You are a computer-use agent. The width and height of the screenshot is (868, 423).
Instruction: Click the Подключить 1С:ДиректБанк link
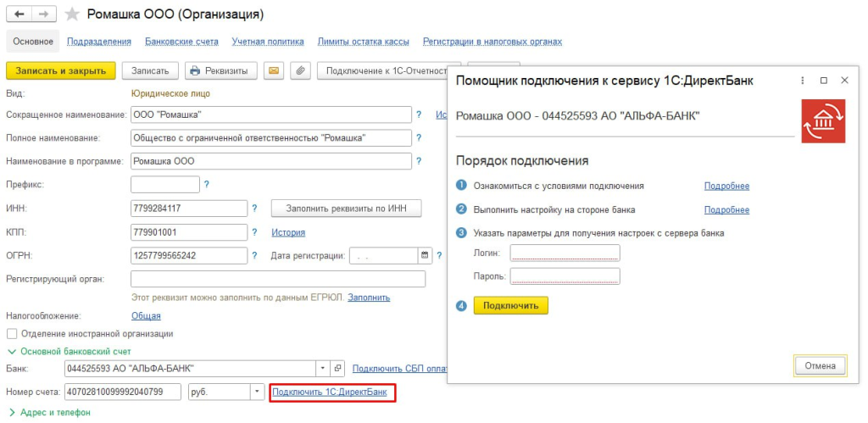(330, 392)
